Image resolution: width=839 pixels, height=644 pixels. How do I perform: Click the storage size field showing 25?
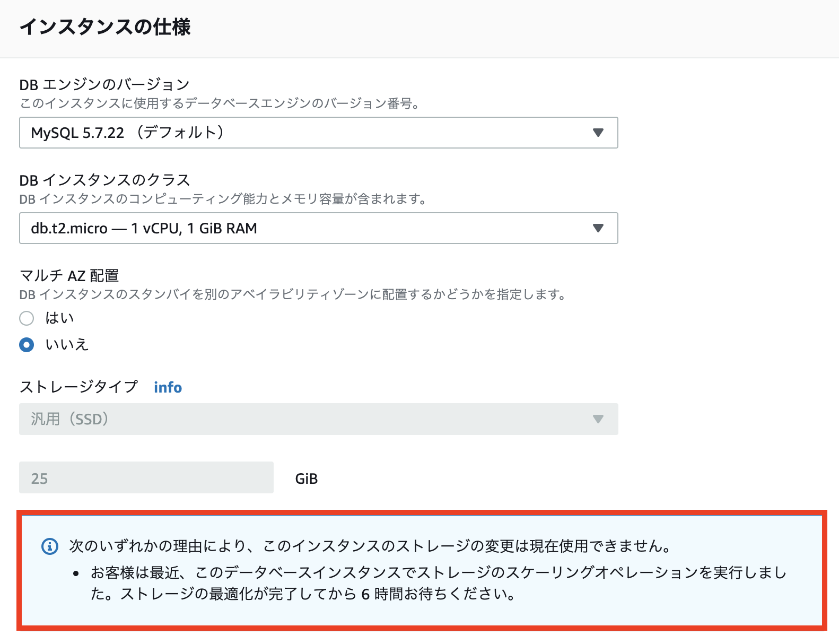click(x=146, y=477)
